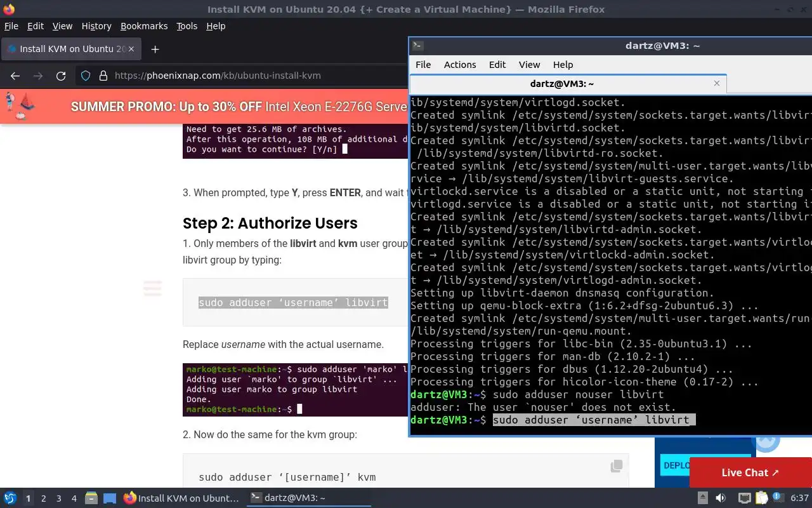Click the 'sudo adduser [username] kvm' code
This screenshot has width=812, height=508.
[x=287, y=477]
